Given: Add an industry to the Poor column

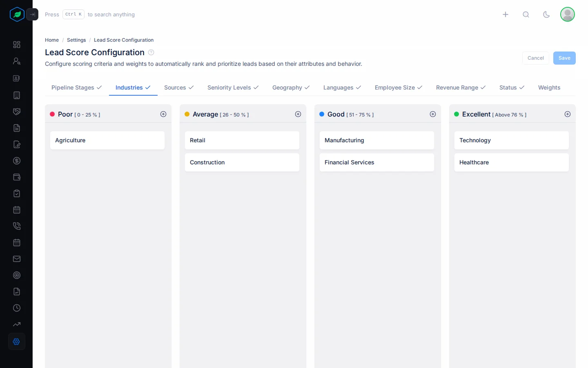Looking at the screenshot, I should point(163,114).
